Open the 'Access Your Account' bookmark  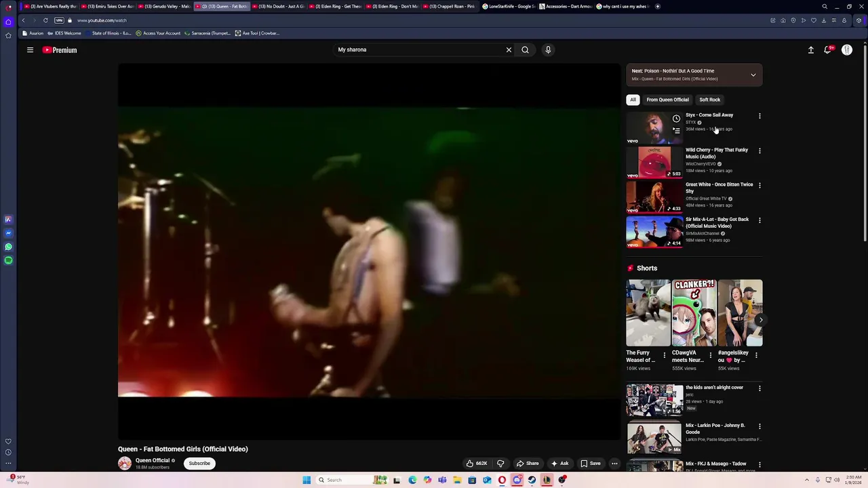(158, 33)
